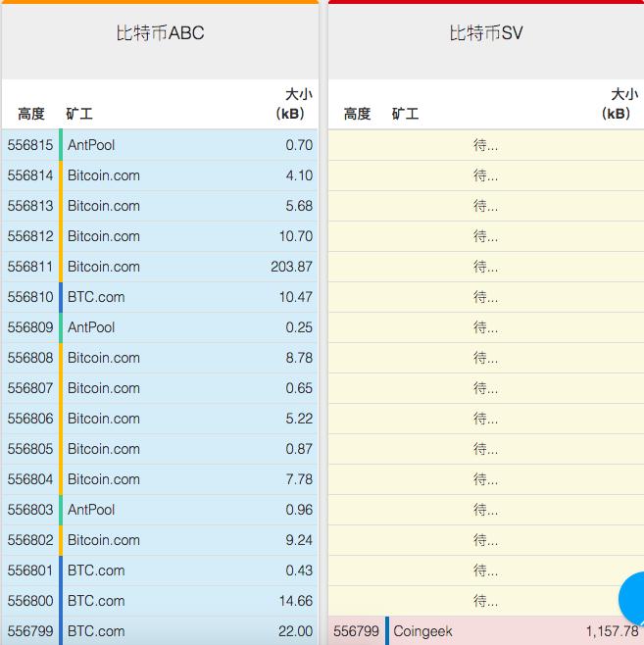
Task: Click size value 1,157.78
Action: tap(613, 631)
